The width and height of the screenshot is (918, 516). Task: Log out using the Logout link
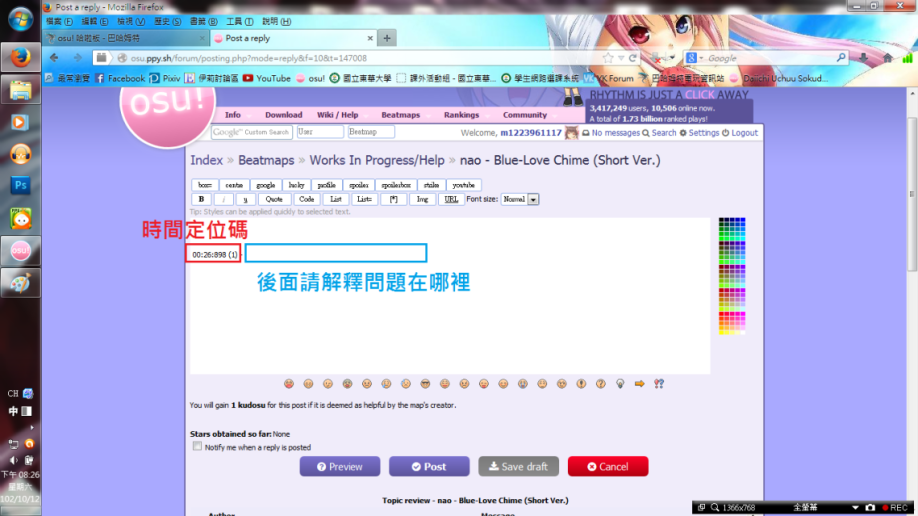739,133
